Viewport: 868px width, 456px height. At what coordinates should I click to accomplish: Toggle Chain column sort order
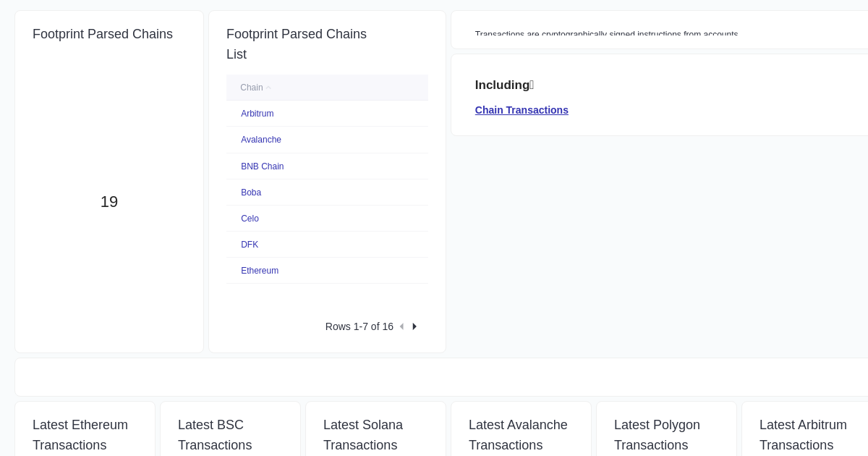coord(251,88)
